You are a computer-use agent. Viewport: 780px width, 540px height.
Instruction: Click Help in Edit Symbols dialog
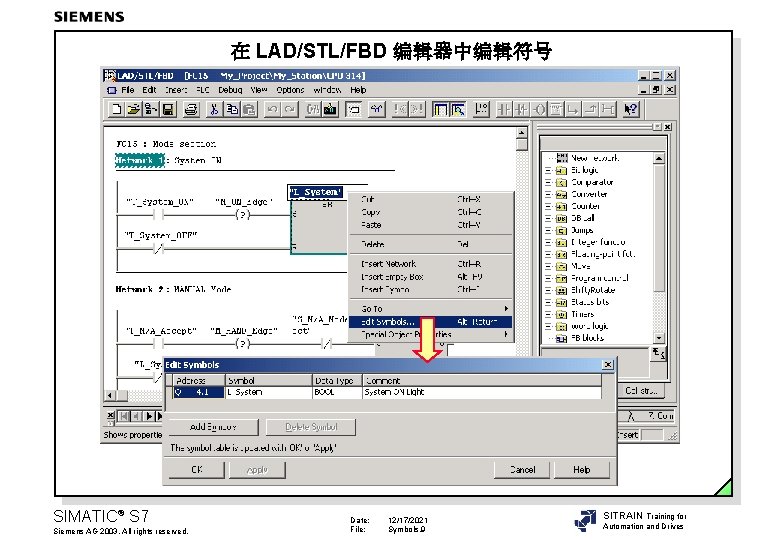[582, 470]
